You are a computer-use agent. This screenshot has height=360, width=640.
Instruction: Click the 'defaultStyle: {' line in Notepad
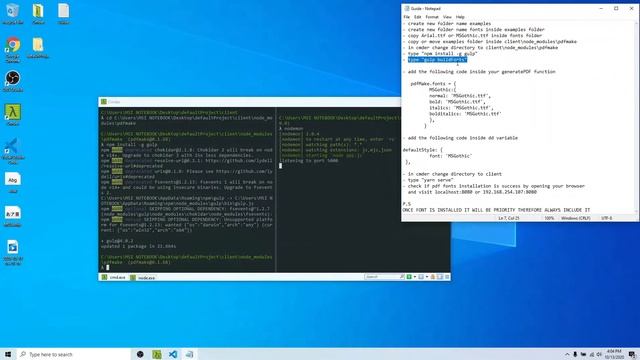(422, 150)
